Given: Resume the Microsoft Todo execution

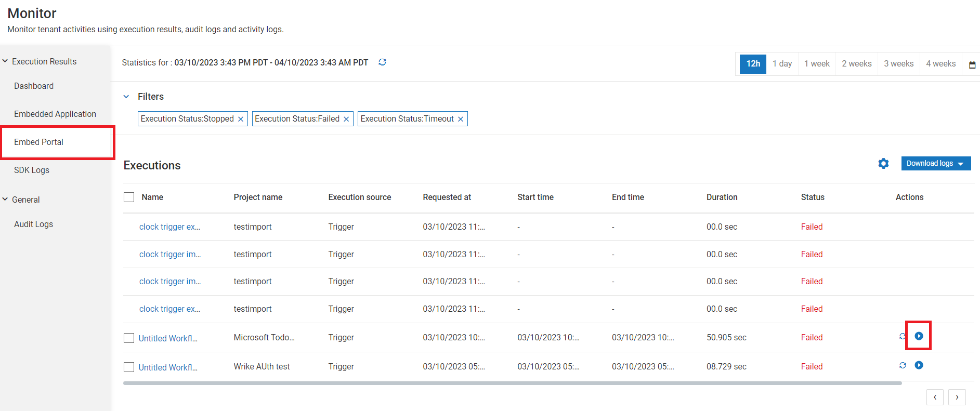Looking at the screenshot, I should (x=919, y=336).
